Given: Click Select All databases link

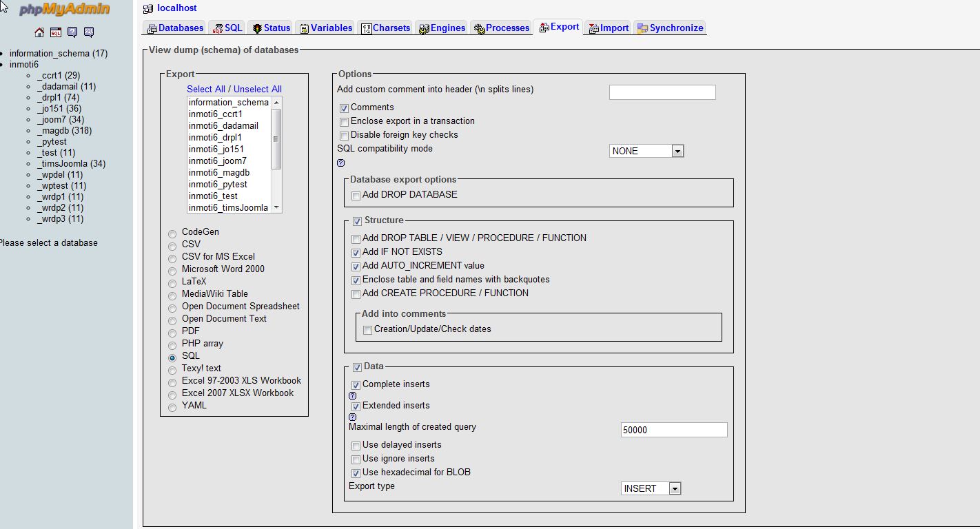Looking at the screenshot, I should (x=206, y=89).
